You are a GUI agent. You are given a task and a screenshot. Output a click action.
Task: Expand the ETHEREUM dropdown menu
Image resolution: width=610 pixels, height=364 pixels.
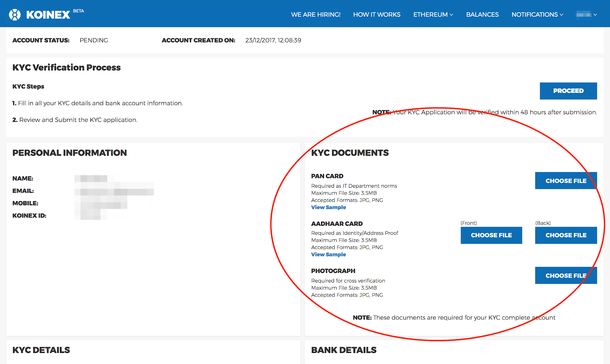[433, 14]
